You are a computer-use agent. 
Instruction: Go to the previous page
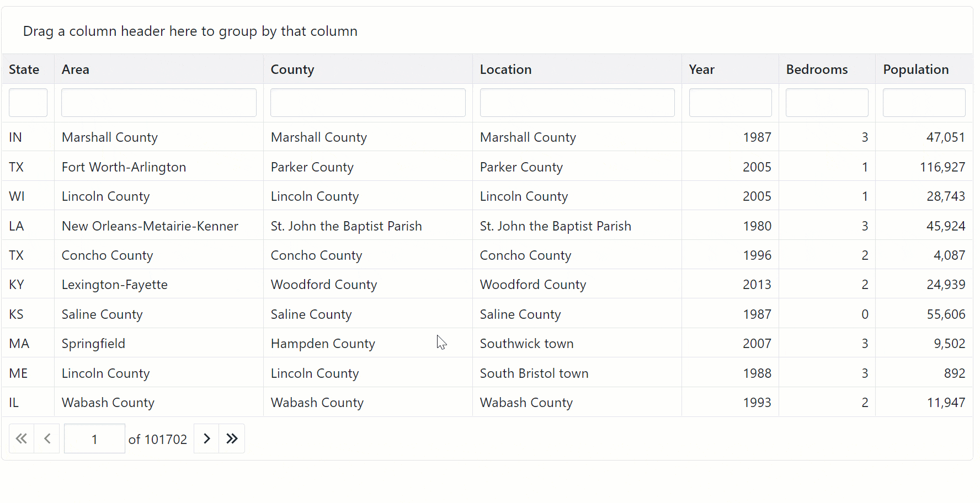coord(47,438)
